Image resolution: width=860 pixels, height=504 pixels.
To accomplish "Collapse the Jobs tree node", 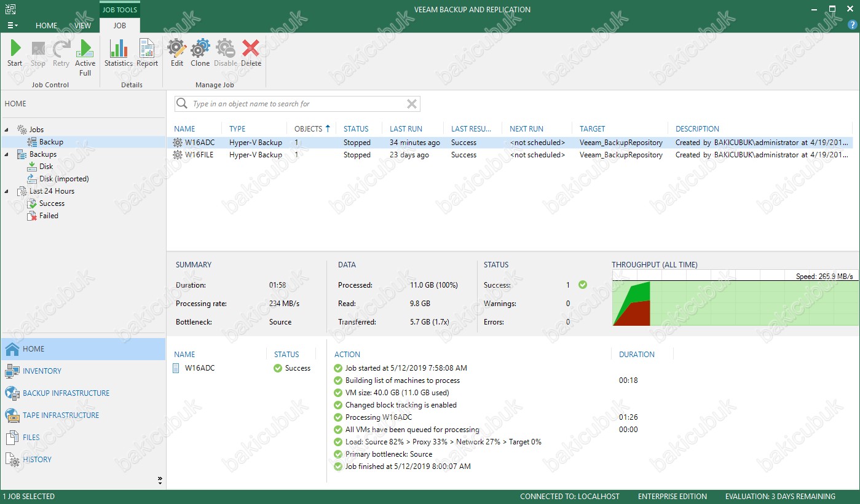I will coord(7,130).
